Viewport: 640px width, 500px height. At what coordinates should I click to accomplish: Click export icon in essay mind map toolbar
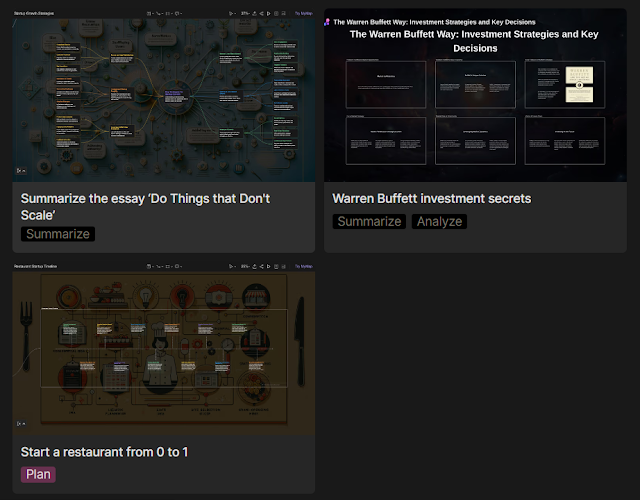tap(254, 13)
